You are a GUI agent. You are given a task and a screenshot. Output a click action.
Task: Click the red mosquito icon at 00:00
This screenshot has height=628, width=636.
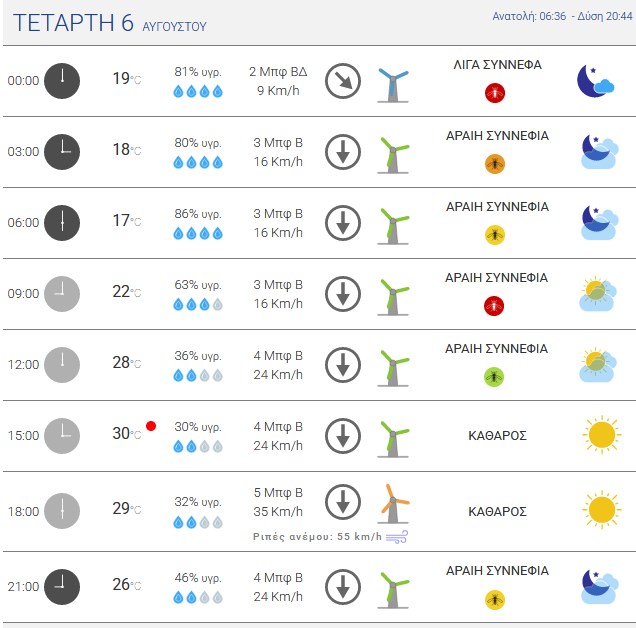[x=495, y=93]
